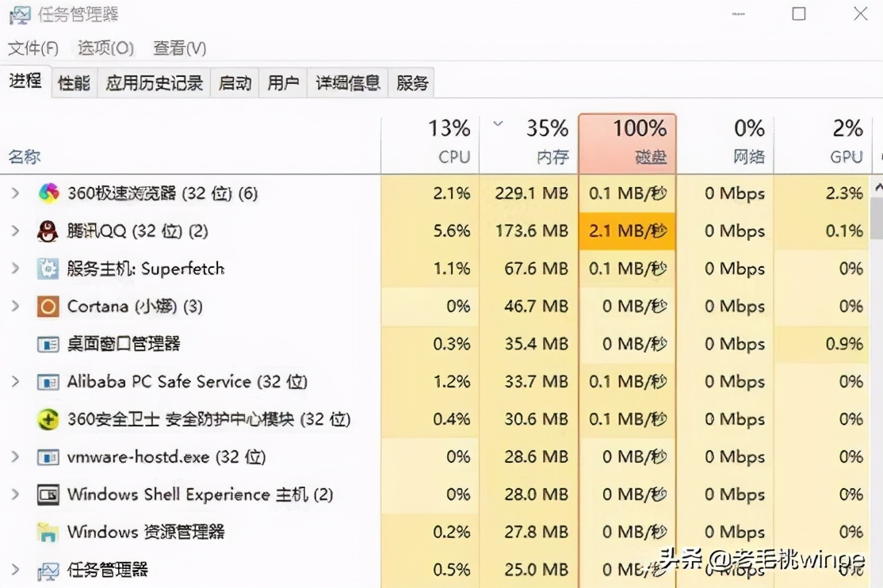Click the 服务主机 Superfetch gear icon
This screenshot has width=883, height=588.
coord(46,268)
